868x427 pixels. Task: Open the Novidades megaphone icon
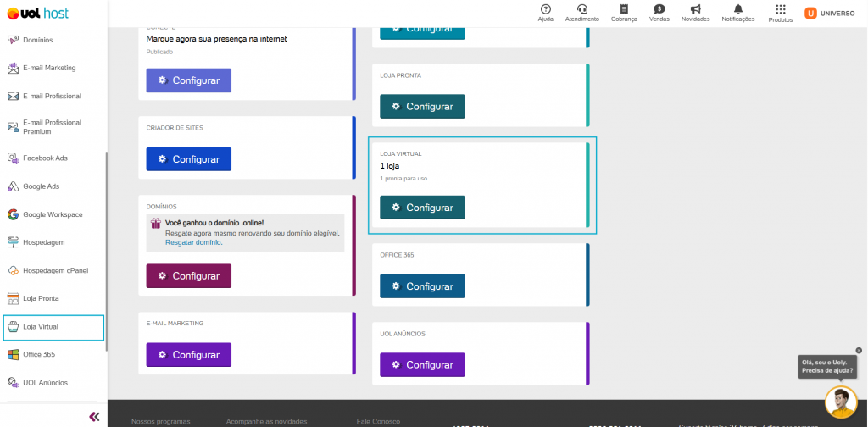[695, 8]
